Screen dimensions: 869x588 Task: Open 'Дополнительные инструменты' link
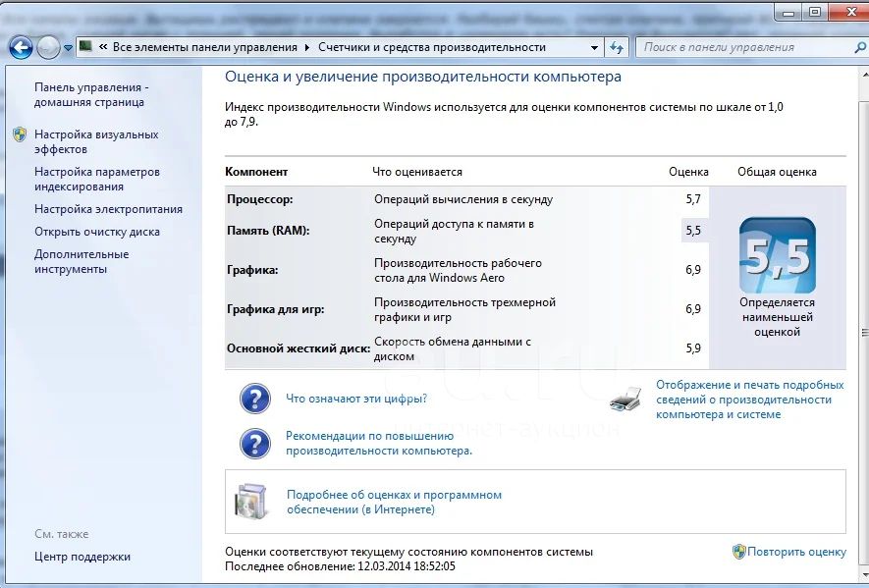click(x=81, y=261)
